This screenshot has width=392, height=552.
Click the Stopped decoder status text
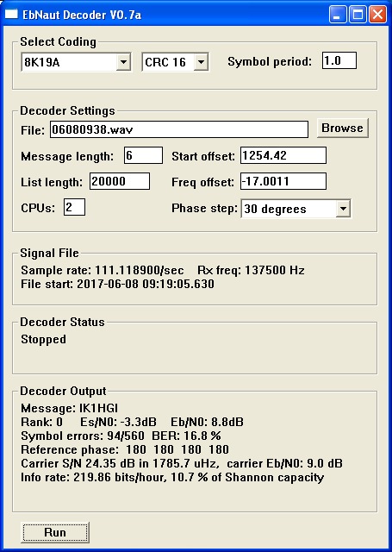[43, 339]
